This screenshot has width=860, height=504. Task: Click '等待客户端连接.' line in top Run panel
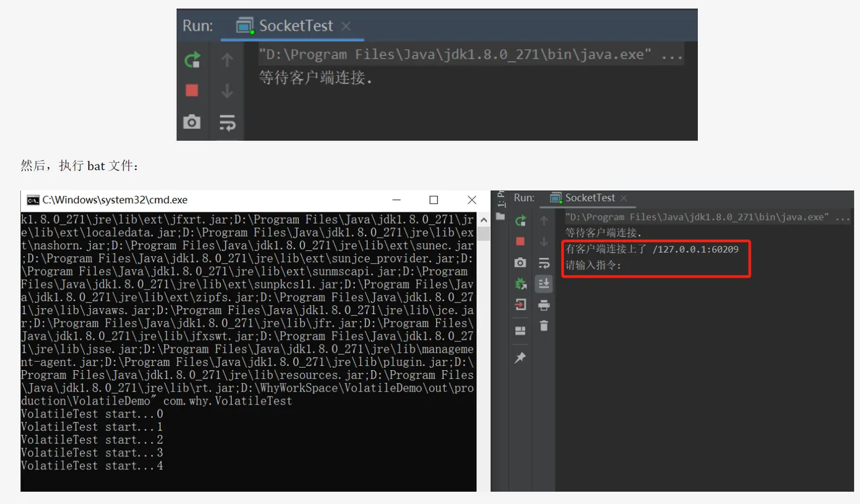pyautogui.click(x=316, y=78)
